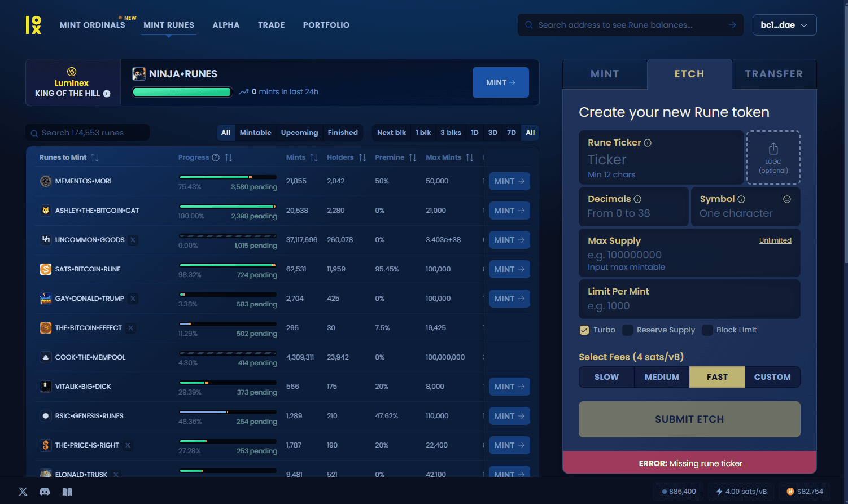Click the SATS•BITCOIN•RUNE orange icon
The height and width of the screenshot is (504, 848).
[46, 269]
